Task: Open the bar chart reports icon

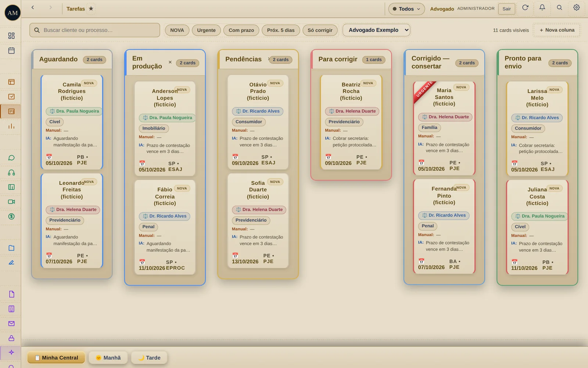Action: click(11, 126)
